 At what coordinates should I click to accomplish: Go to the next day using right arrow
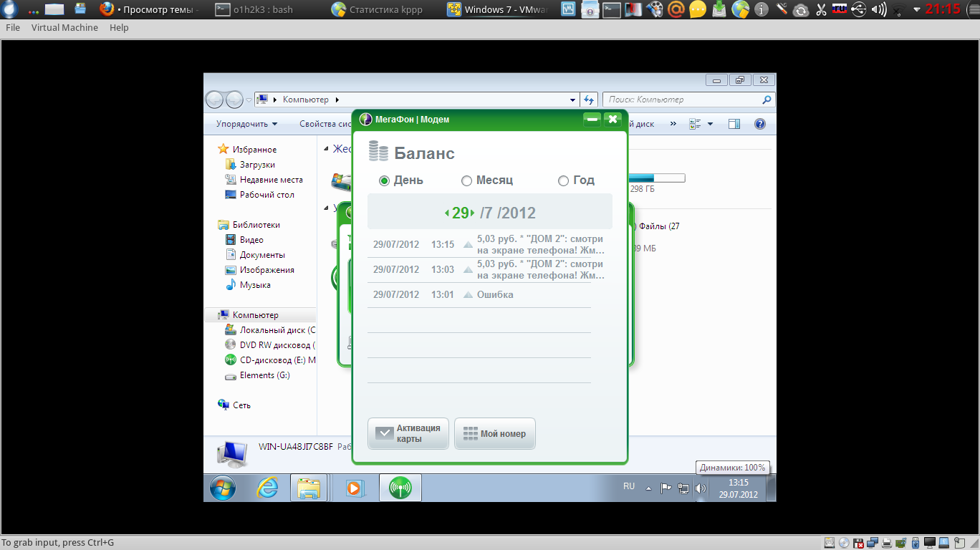click(x=473, y=213)
